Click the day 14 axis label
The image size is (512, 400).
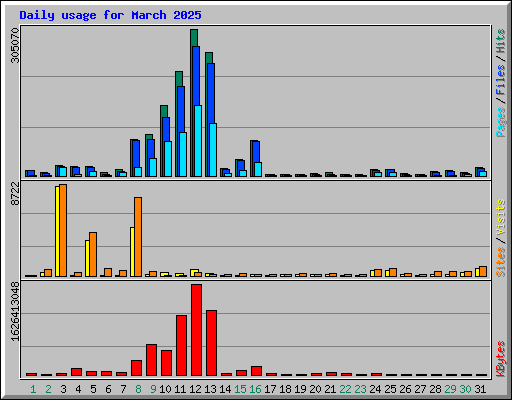[225, 389]
